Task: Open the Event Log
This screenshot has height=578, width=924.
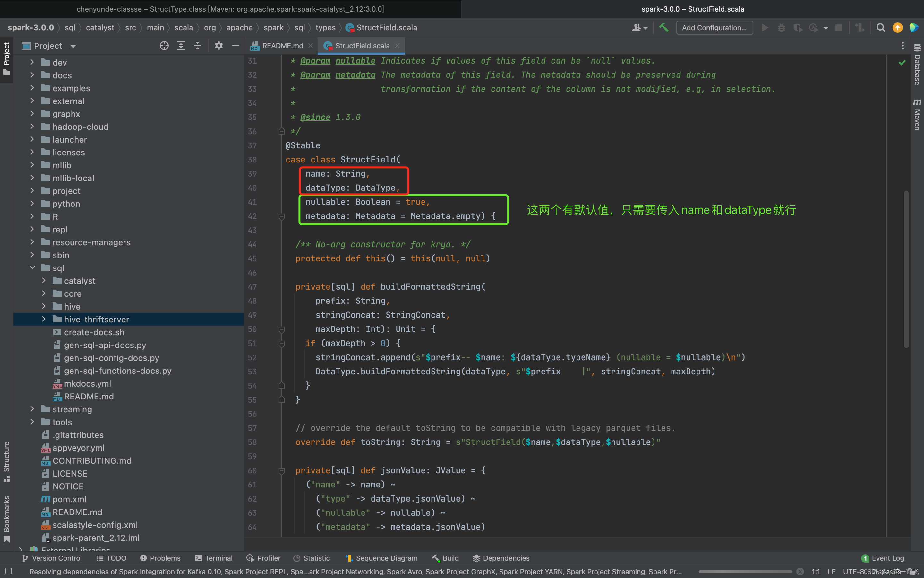Action: (883, 558)
